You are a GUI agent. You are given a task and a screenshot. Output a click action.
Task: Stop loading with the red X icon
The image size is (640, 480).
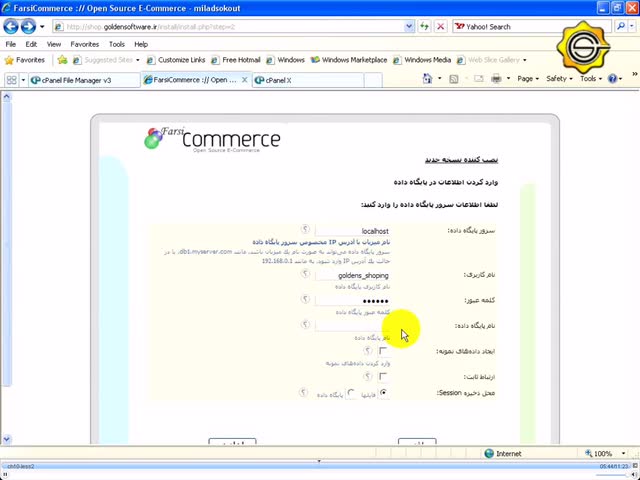tap(440, 27)
